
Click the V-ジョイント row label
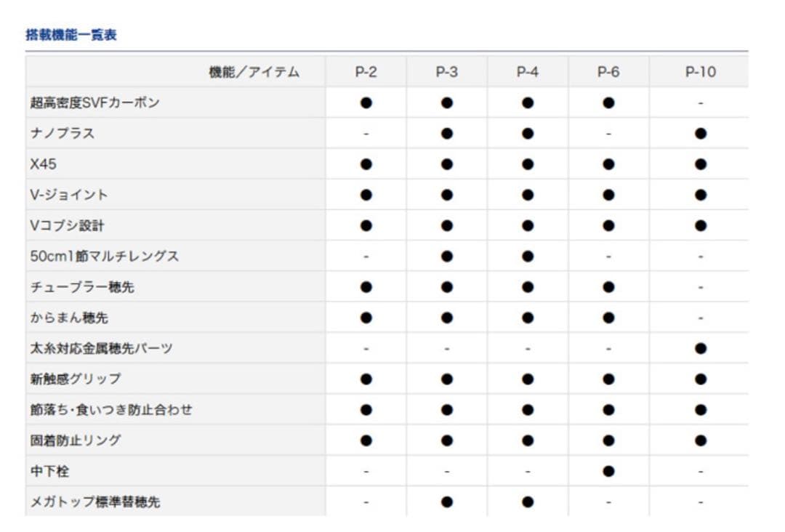tap(68, 195)
